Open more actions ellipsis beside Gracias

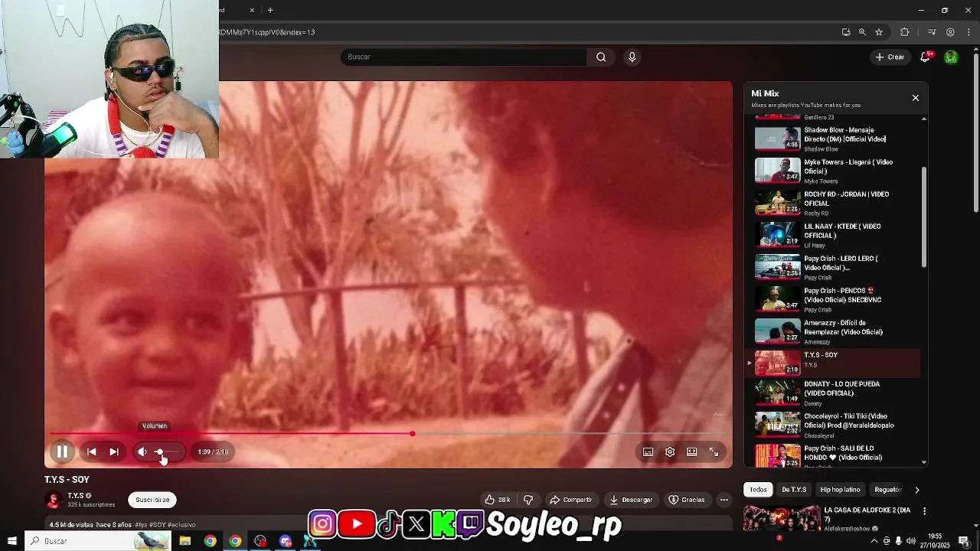724,500
